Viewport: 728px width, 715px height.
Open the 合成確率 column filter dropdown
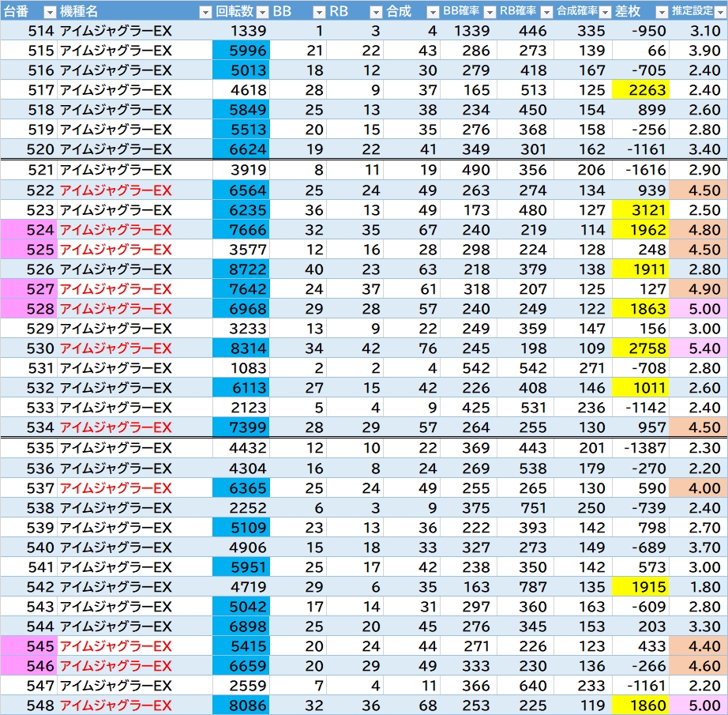pos(605,12)
